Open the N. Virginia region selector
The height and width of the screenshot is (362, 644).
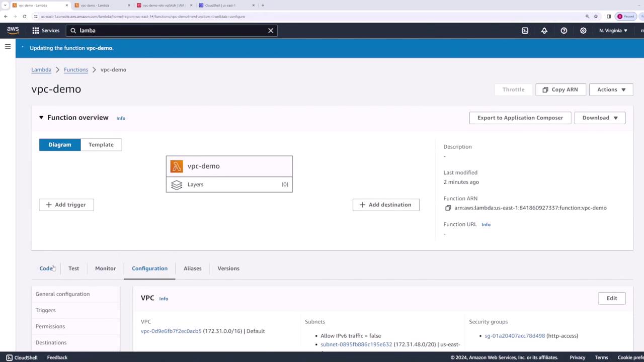click(x=613, y=30)
